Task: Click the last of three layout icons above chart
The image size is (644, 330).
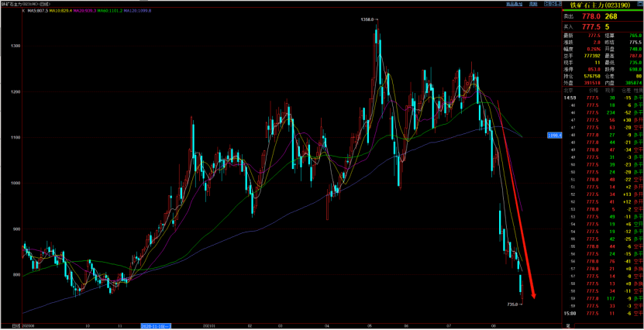Action: (x=558, y=4)
